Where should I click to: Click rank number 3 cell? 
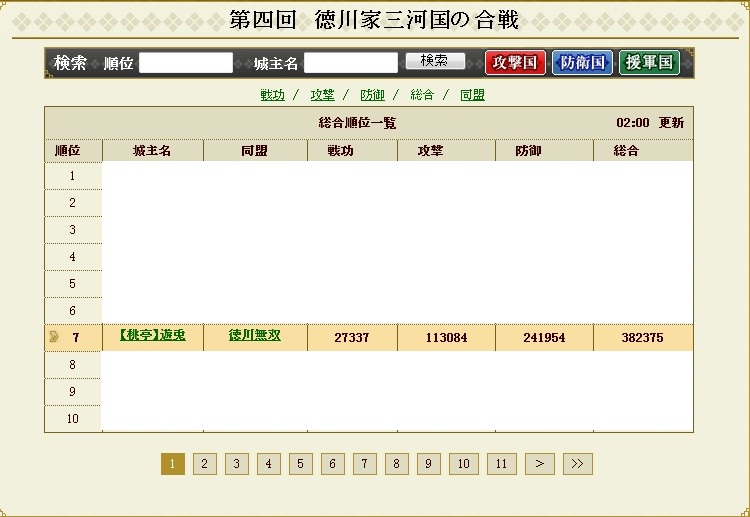point(73,230)
